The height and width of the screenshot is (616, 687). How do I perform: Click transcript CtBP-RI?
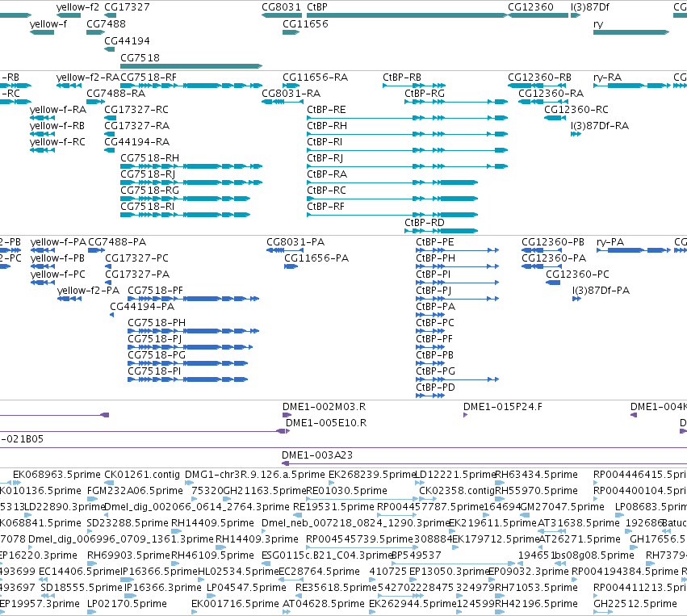pyautogui.click(x=407, y=150)
